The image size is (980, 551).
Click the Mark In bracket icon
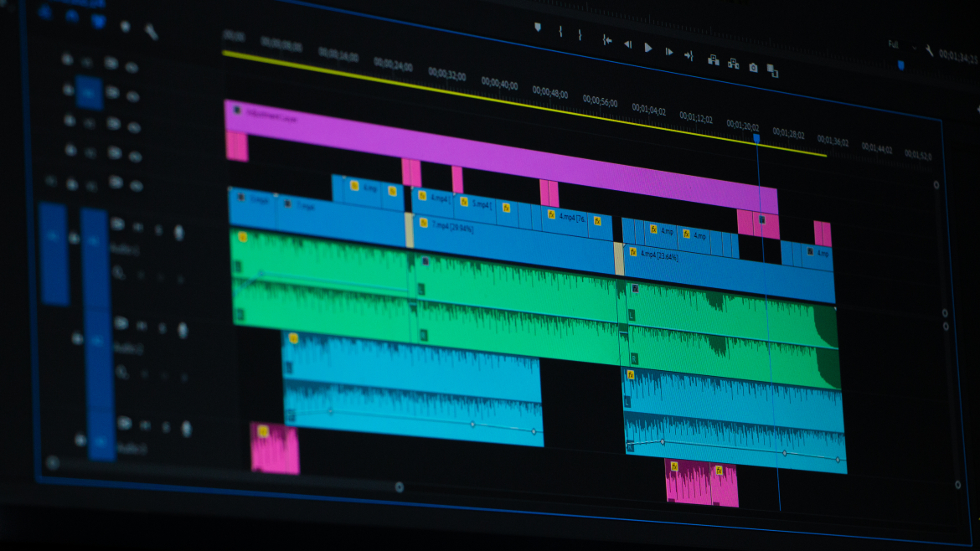(x=560, y=32)
